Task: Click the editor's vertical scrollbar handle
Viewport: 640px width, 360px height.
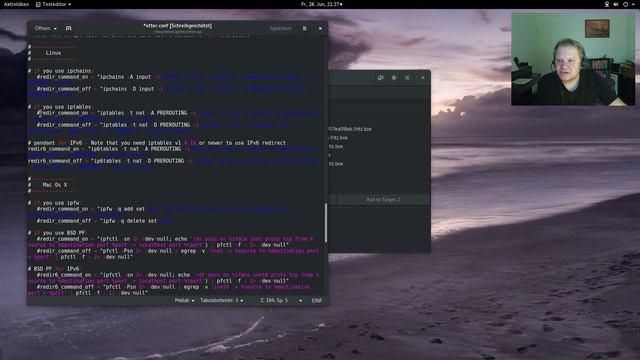Action: 325,222
